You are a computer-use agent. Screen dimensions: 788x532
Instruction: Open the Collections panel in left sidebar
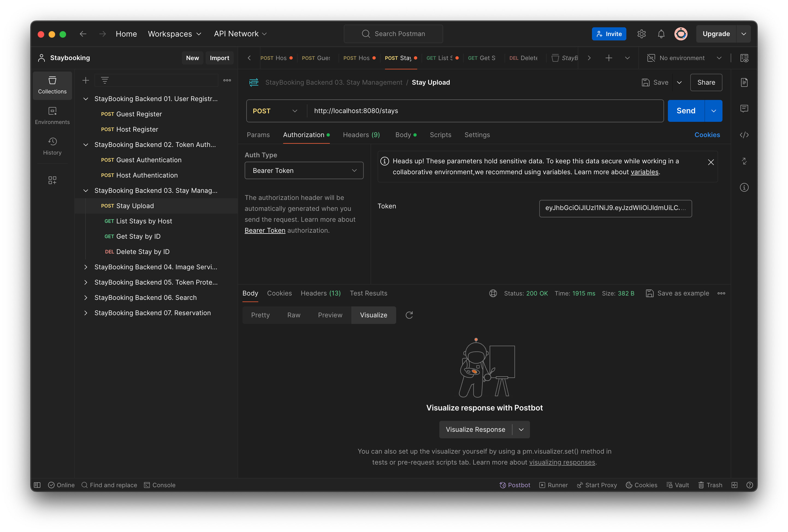click(52, 85)
